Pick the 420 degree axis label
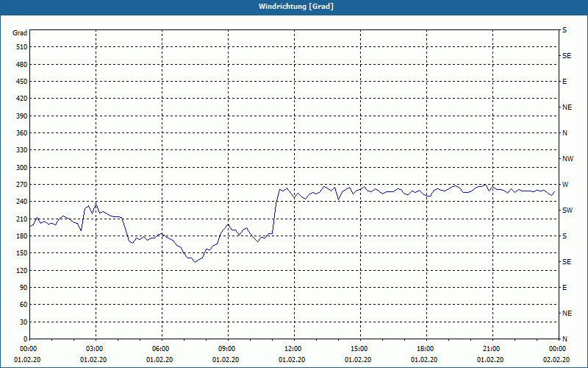 [x=21, y=99]
